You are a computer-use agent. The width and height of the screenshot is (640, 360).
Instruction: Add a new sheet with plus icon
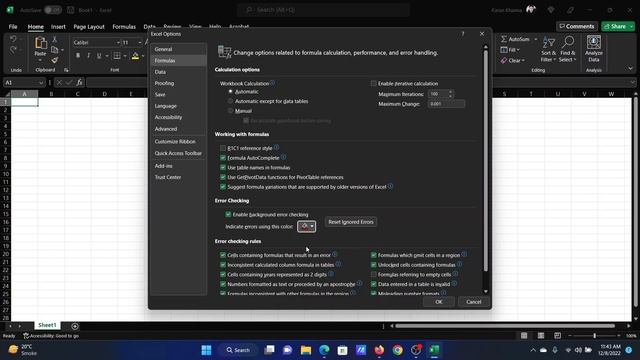75,326
